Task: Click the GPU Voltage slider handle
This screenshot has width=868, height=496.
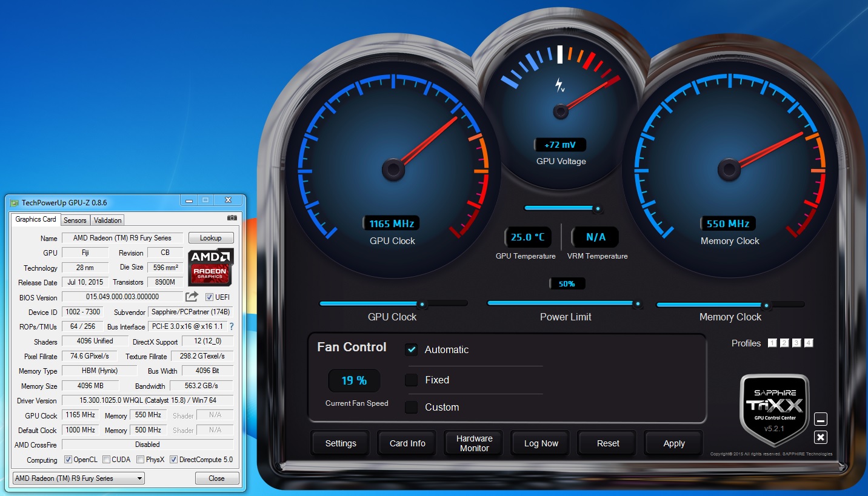Action: point(598,209)
